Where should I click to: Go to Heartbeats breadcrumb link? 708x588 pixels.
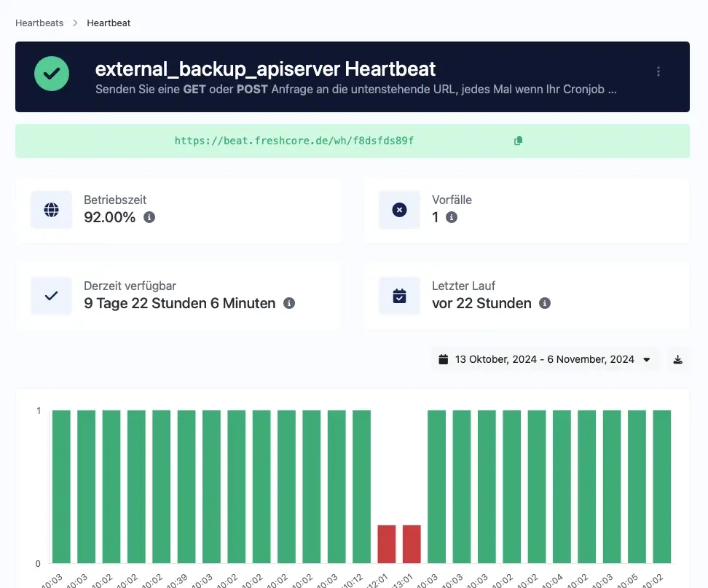coord(39,23)
